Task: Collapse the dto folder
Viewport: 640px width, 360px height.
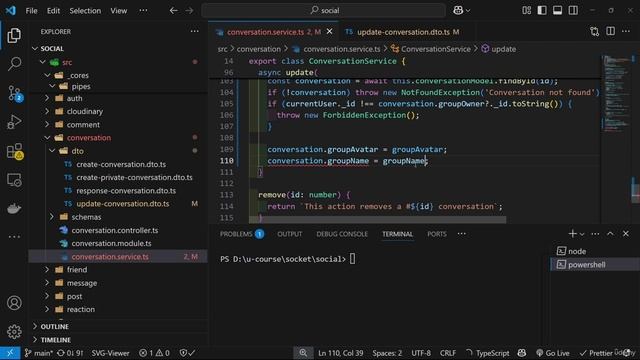Action: 52,151
